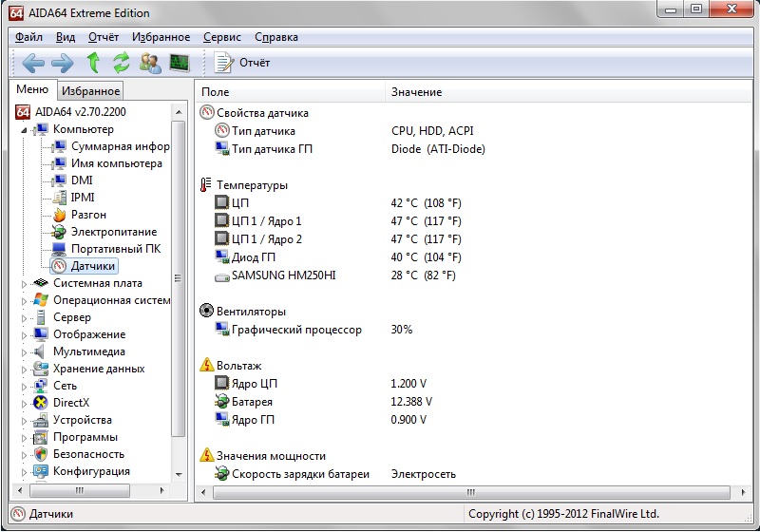Click Системная плата motherboard icon
760x532 pixels.
coord(41,283)
